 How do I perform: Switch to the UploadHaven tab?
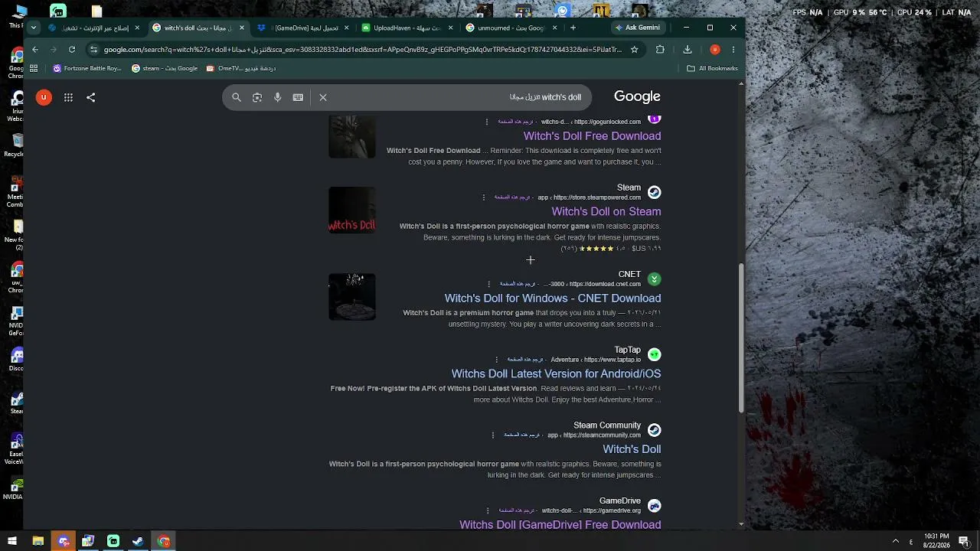click(407, 28)
